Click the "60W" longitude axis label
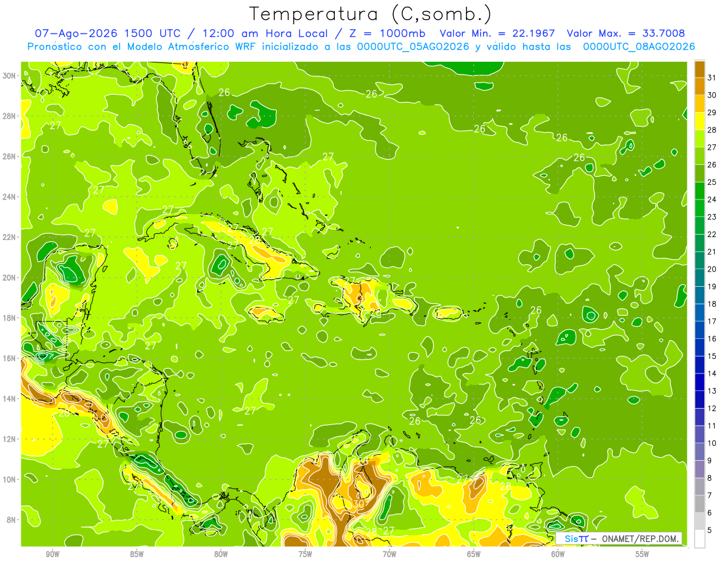This screenshot has width=728, height=562. click(558, 555)
